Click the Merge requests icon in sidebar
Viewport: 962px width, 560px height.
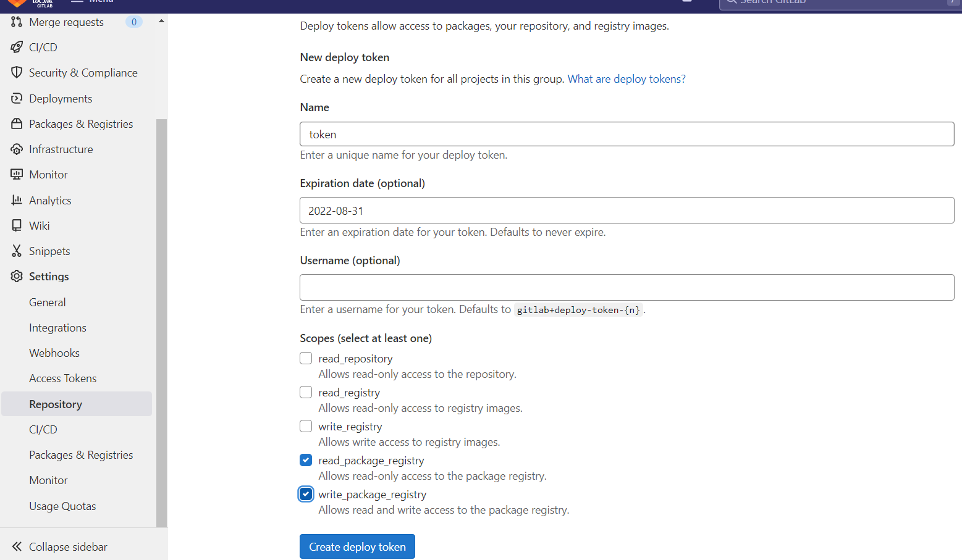[x=17, y=22]
